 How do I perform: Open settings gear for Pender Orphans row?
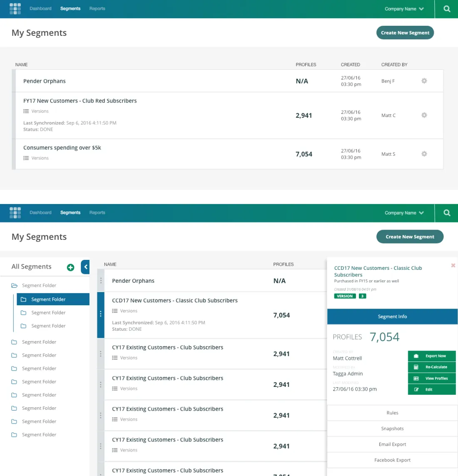click(424, 81)
